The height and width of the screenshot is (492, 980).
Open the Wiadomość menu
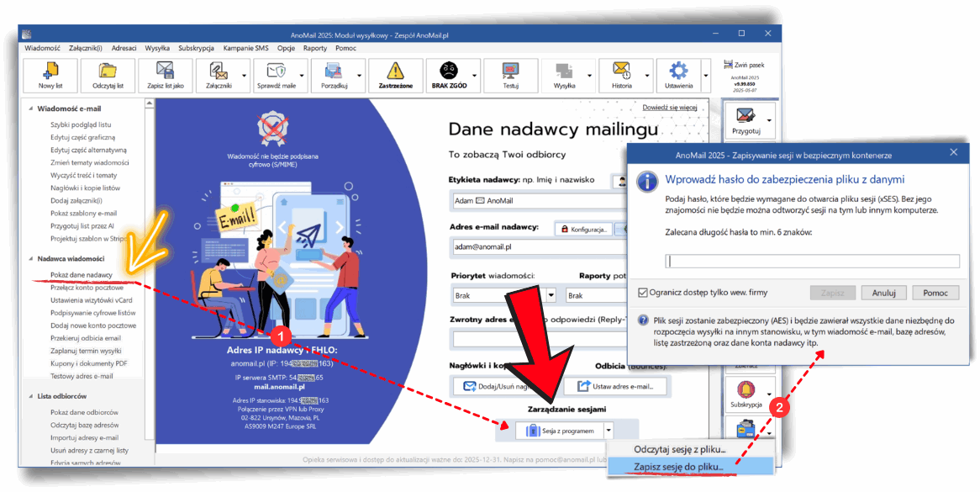tap(43, 48)
